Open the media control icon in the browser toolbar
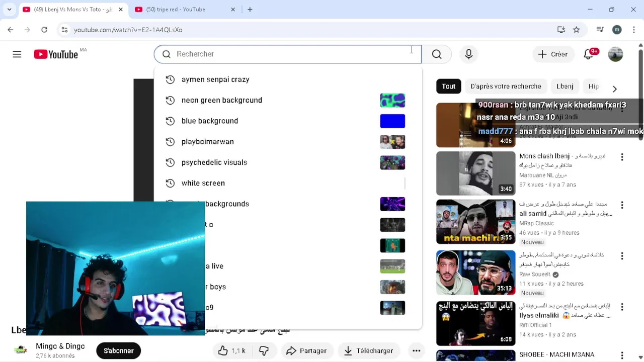 pyautogui.click(x=600, y=30)
